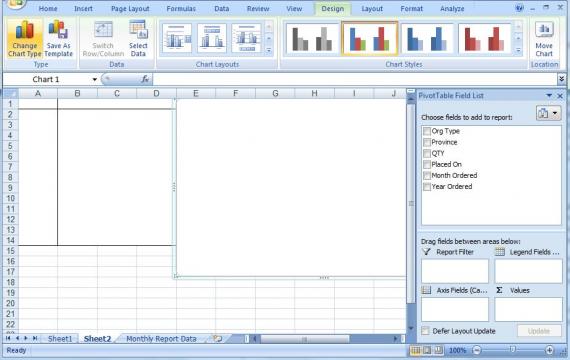Choose the gray chart style

pyautogui.click(x=312, y=39)
